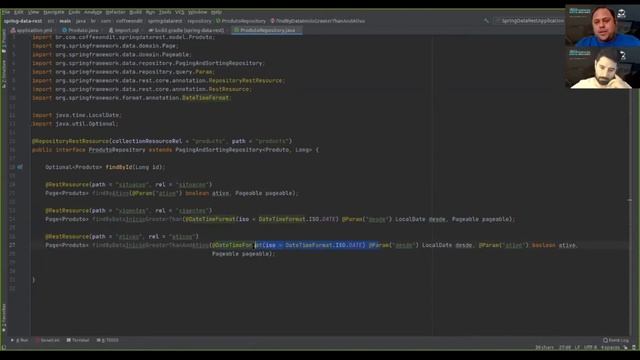The image size is (640, 360).
Task: Click the caret position indicator in status bar
Action: click(x=565, y=347)
